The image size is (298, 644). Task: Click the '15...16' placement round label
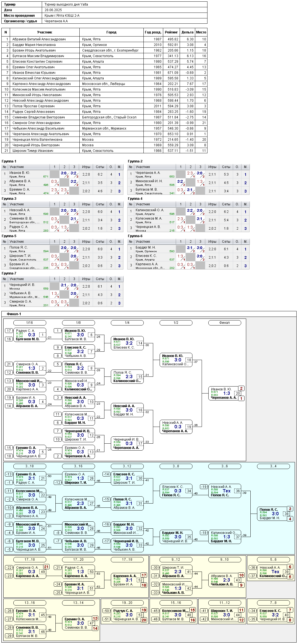click(x=176, y=603)
